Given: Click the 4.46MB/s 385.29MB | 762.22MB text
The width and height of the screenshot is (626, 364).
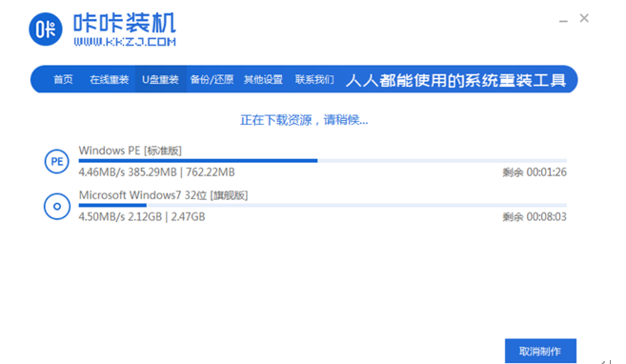Looking at the screenshot, I should coord(156,172).
